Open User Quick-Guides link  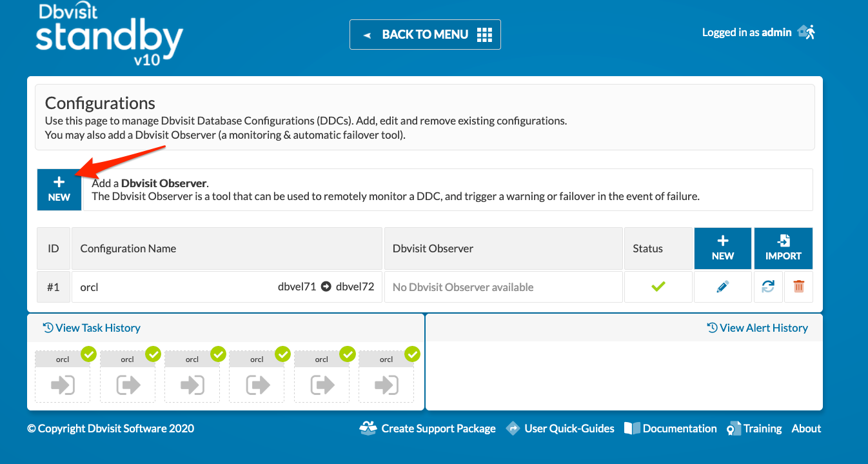point(560,429)
